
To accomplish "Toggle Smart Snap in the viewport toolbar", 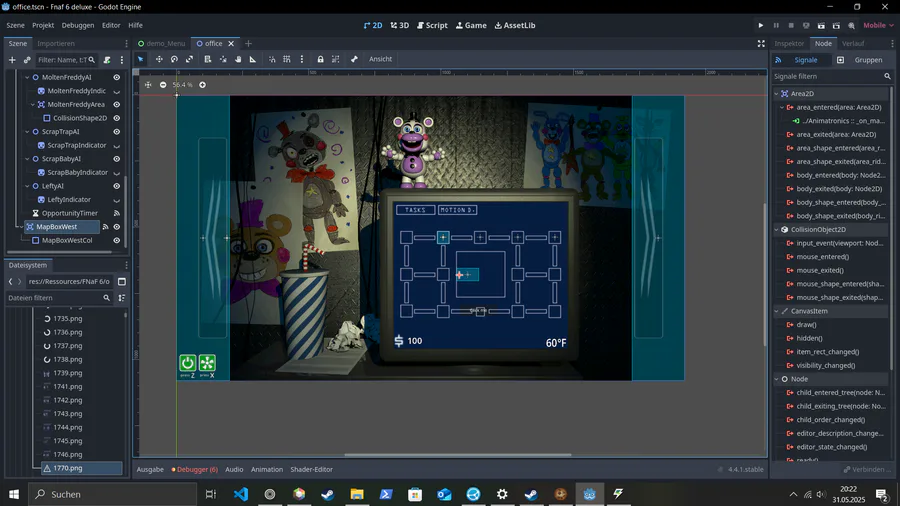I will [x=272, y=59].
